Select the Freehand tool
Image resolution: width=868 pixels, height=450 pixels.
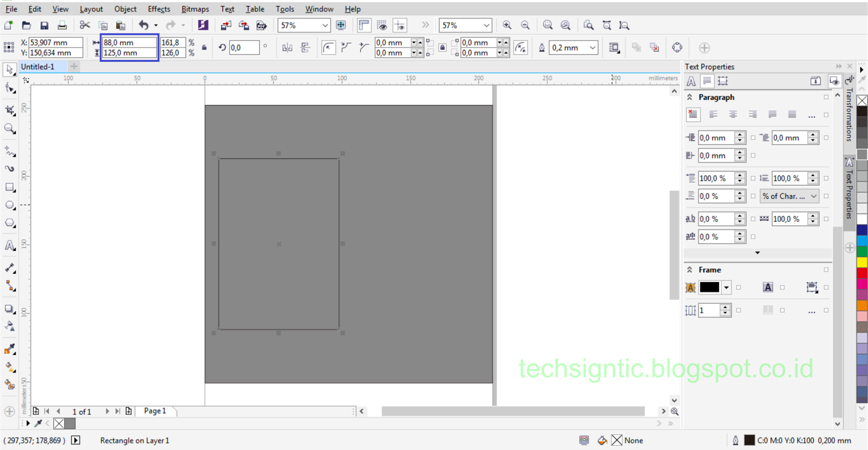point(10,151)
